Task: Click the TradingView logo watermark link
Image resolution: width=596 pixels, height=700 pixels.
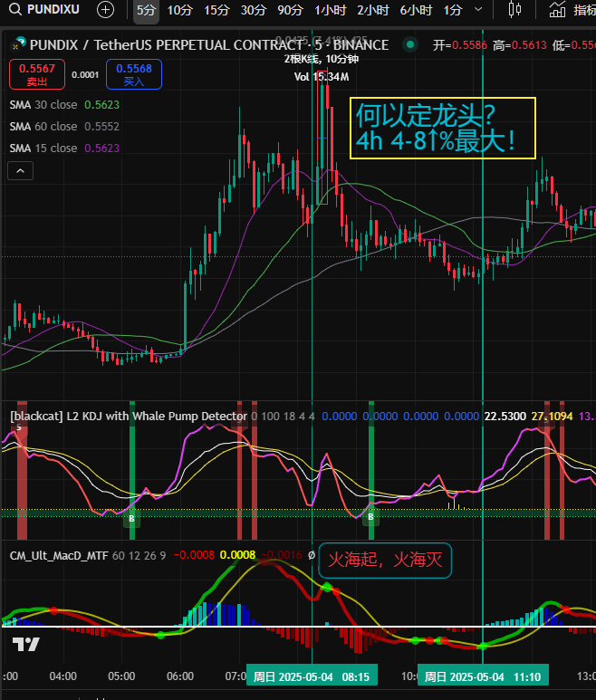Action: click(x=26, y=644)
